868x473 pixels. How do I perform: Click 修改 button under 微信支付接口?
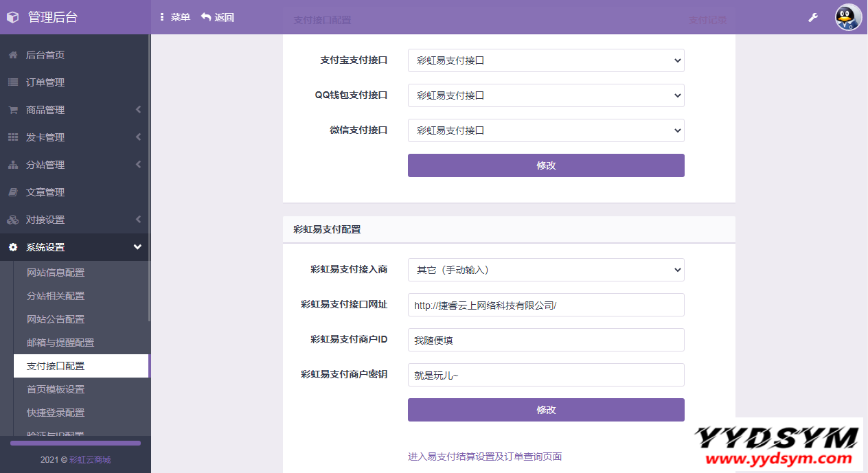546,165
